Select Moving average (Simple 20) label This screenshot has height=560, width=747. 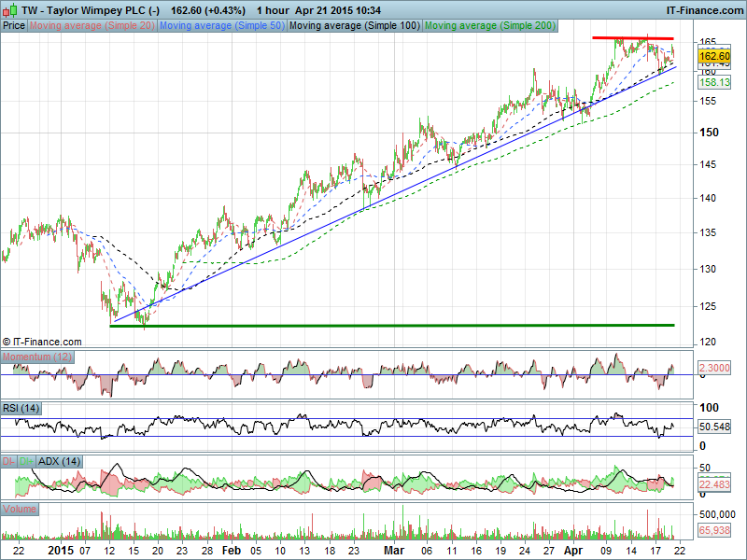[92, 26]
